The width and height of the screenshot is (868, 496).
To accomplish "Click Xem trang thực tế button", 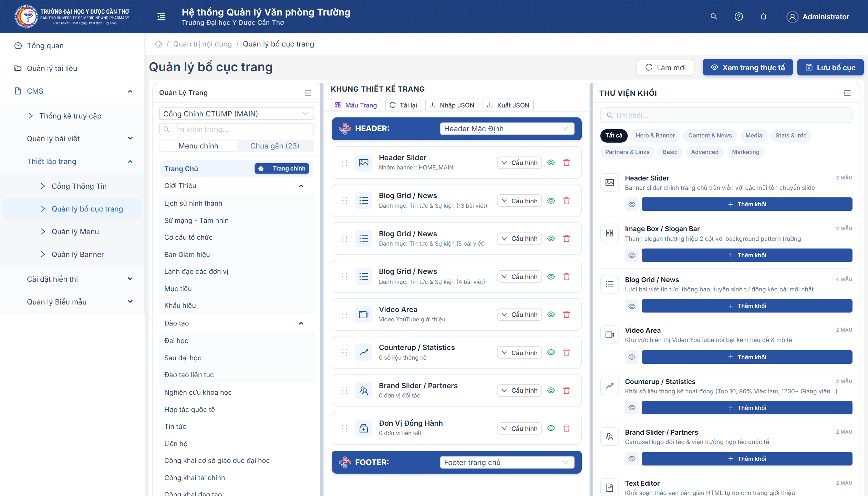I will click(x=748, y=68).
